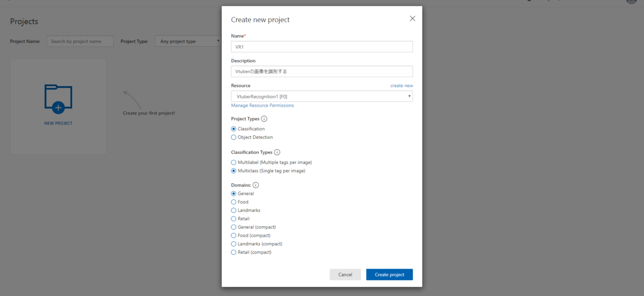Select Multilabel classification type

click(233, 162)
